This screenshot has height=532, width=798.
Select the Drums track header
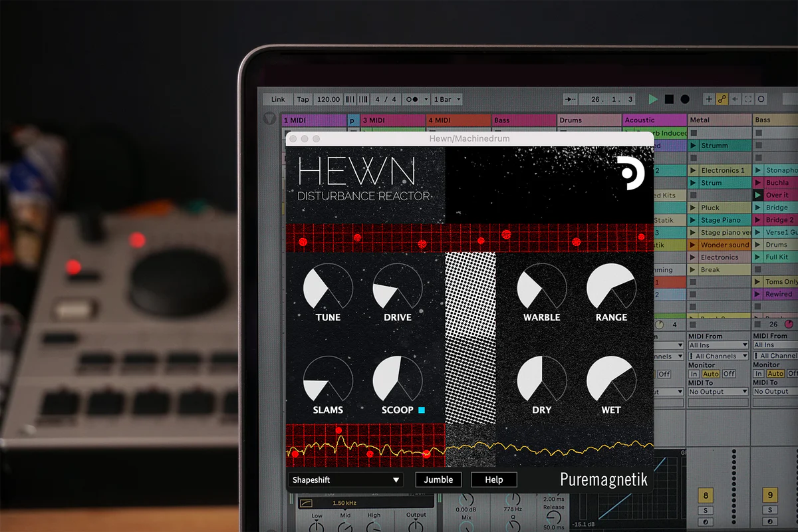point(589,120)
